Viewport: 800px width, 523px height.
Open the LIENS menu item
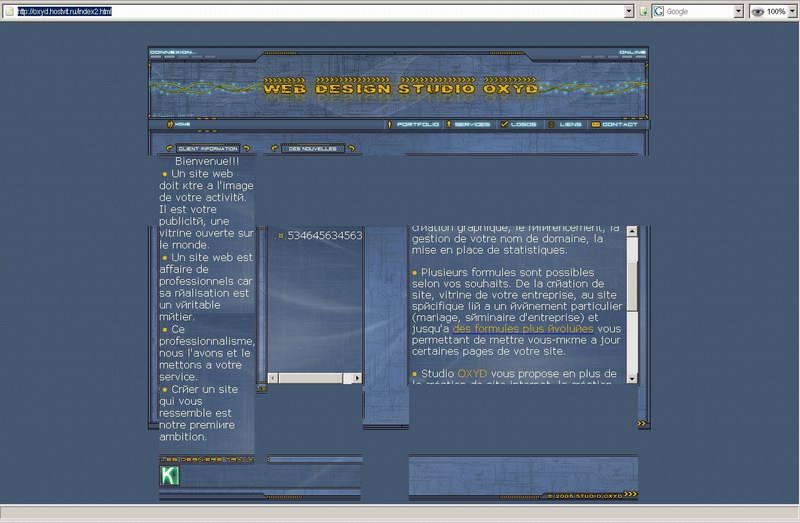click(570, 124)
